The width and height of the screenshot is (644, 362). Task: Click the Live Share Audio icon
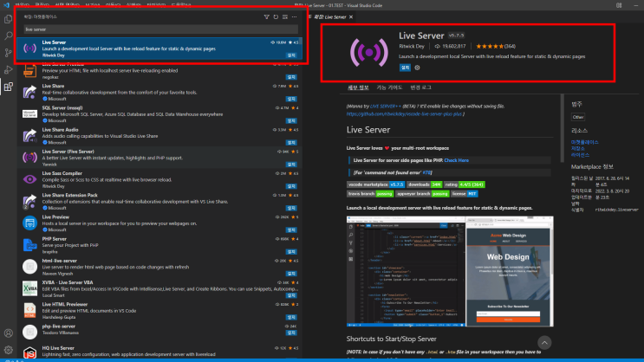[29, 135]
